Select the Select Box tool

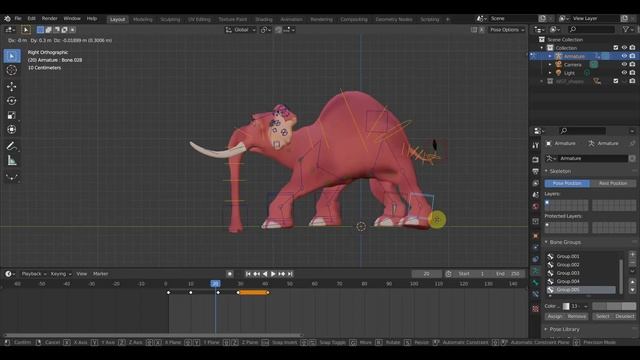[12, 56]
